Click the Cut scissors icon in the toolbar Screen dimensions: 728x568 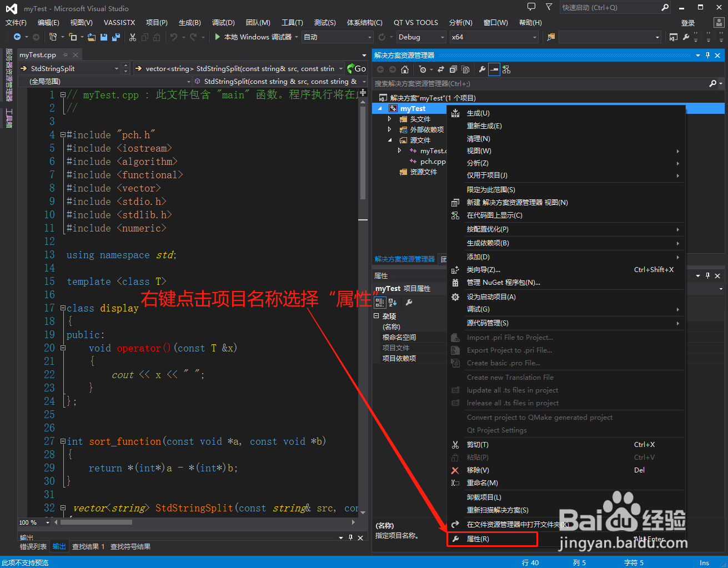132,37
